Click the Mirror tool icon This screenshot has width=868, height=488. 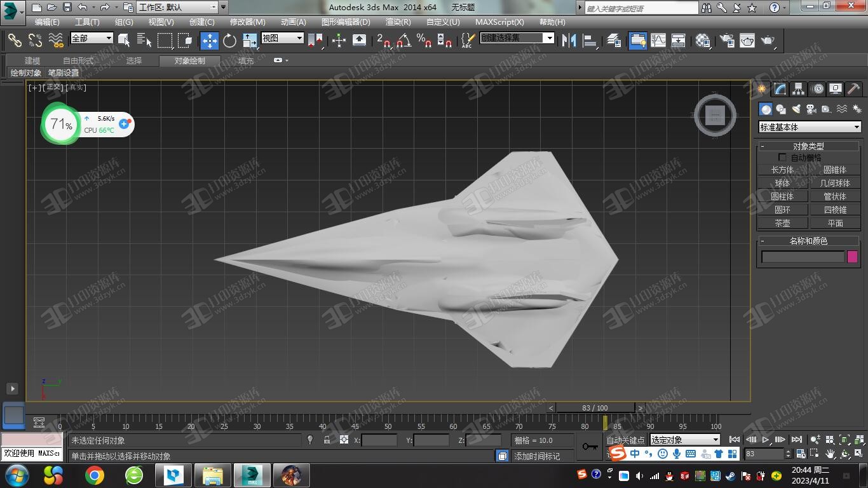point(569,41)
